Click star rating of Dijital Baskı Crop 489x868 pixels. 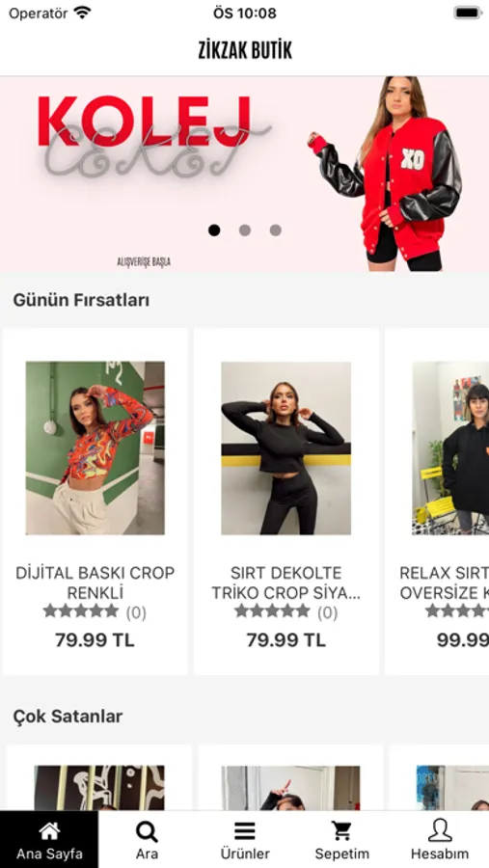click(x=81, y=611)
